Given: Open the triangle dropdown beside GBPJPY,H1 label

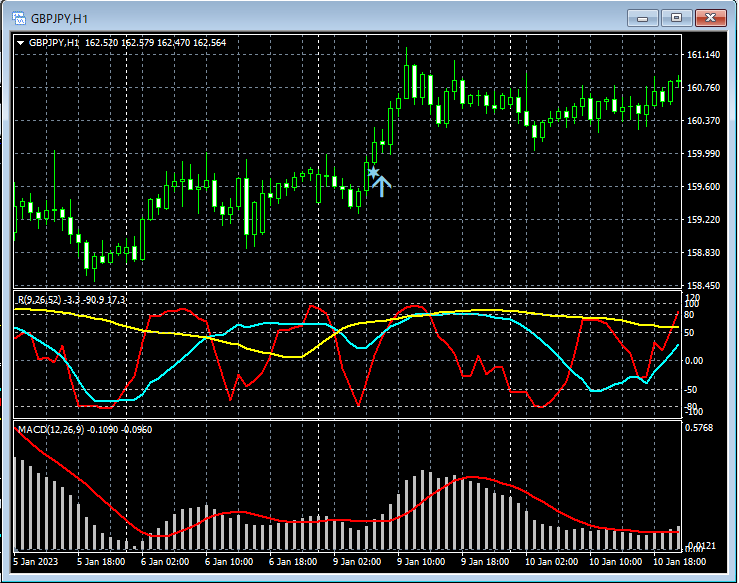Looking at the screenshot, I should point(20,43).
